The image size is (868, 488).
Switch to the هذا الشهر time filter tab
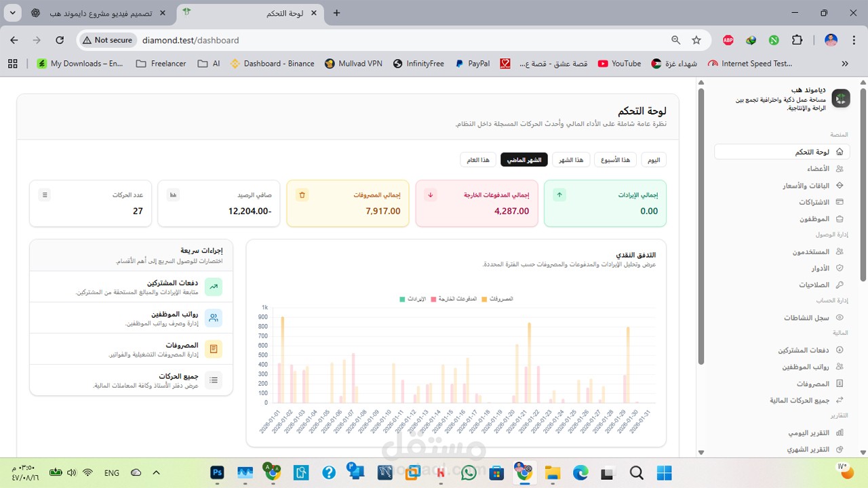point(570,159)
